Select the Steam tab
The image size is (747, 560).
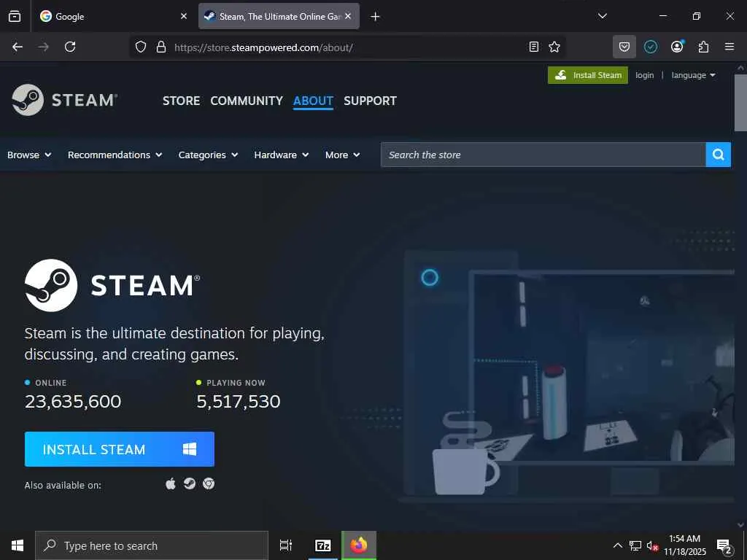(x=279, y=16)
